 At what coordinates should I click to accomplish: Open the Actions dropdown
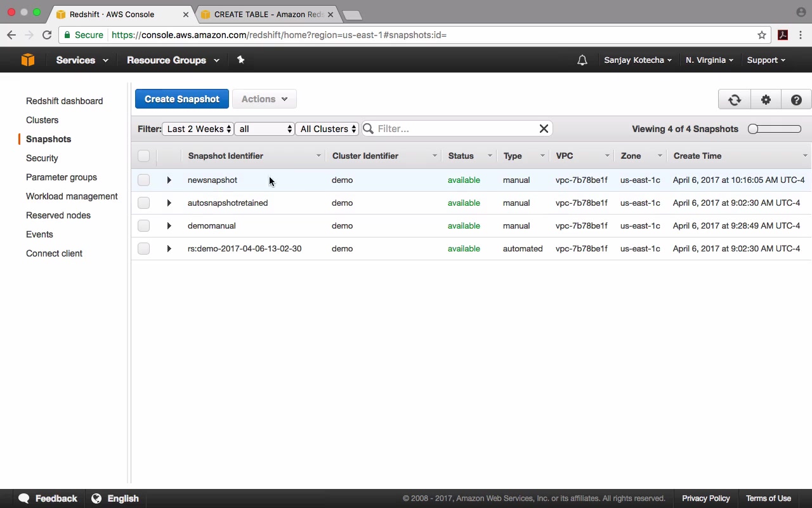click(x=265, y=99)
